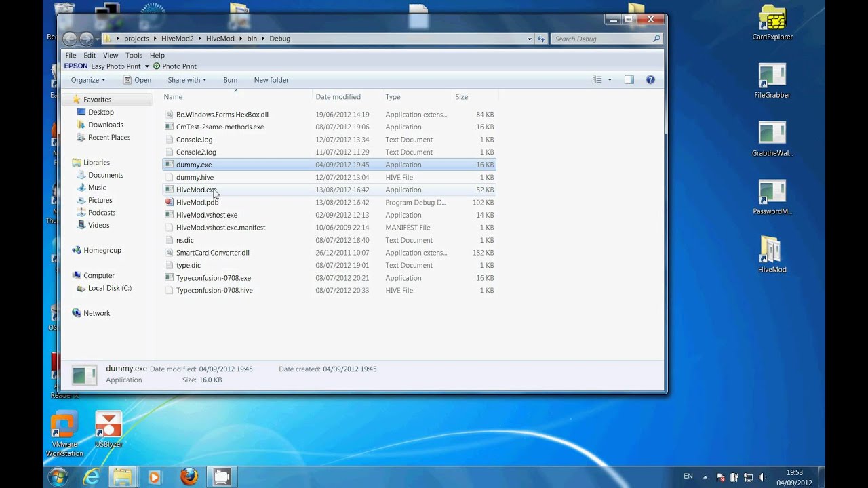Select FileGrabber desktop shortcut
The width and height of the screenshot is (868, 488).
[x=772, y=81]
